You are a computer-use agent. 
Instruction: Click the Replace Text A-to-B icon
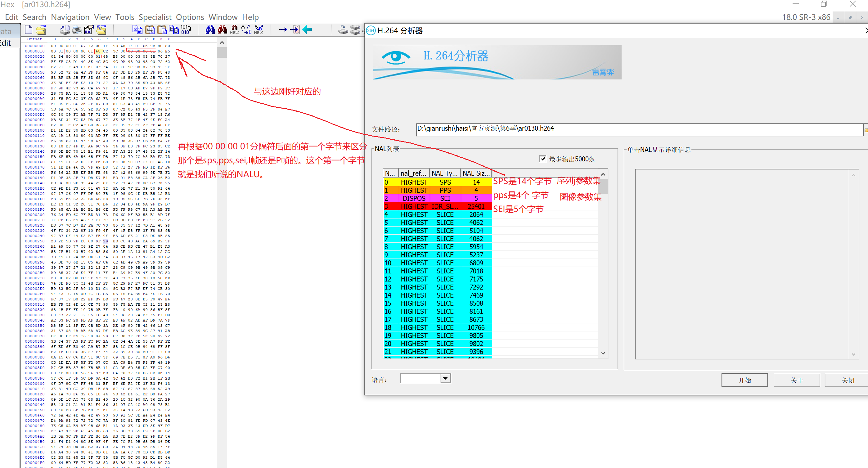[246, 30]
